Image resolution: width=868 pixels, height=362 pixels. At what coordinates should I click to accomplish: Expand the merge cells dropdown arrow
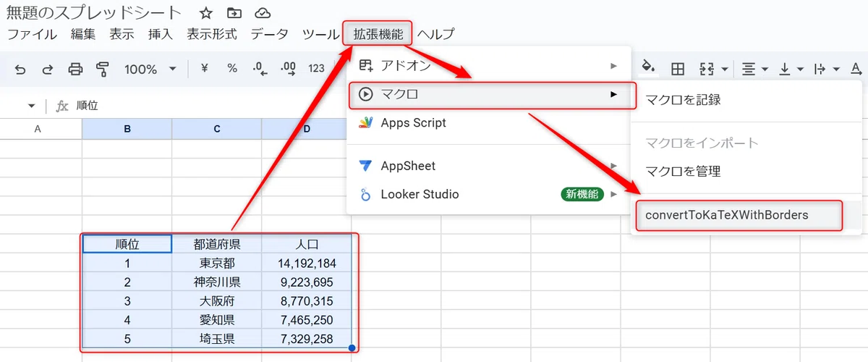click(725, 70)
